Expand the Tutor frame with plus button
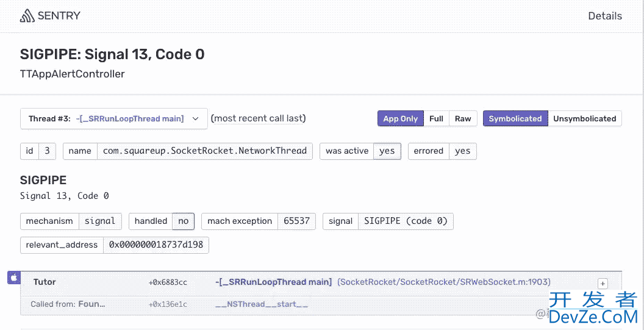The height and width of the screenshot is (330, 644). point(603,284)
